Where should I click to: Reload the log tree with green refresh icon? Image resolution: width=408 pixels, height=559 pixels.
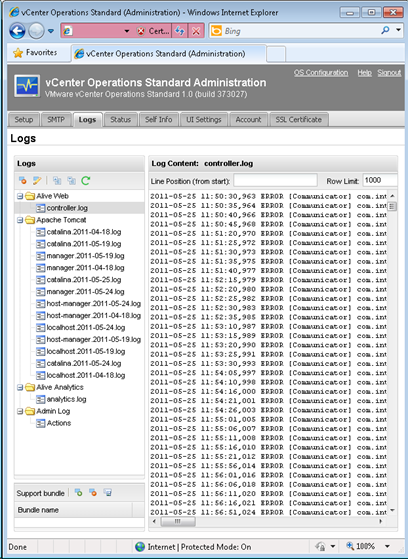(x=86, y=181)
